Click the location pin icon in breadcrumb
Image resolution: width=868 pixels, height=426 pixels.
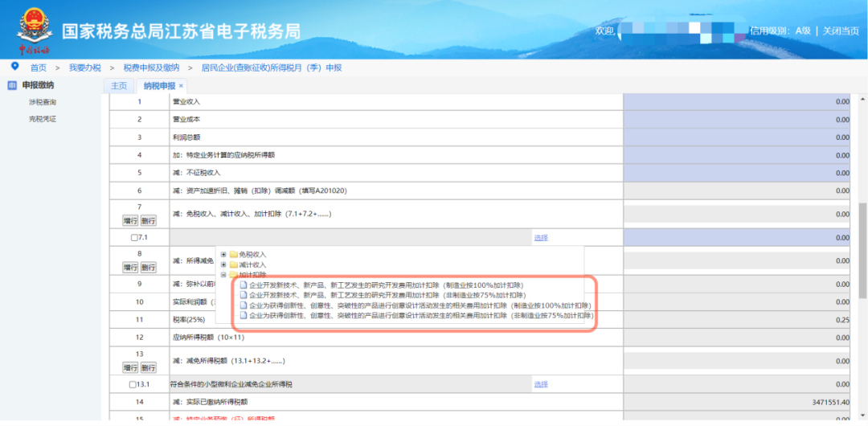click(14, 67)
